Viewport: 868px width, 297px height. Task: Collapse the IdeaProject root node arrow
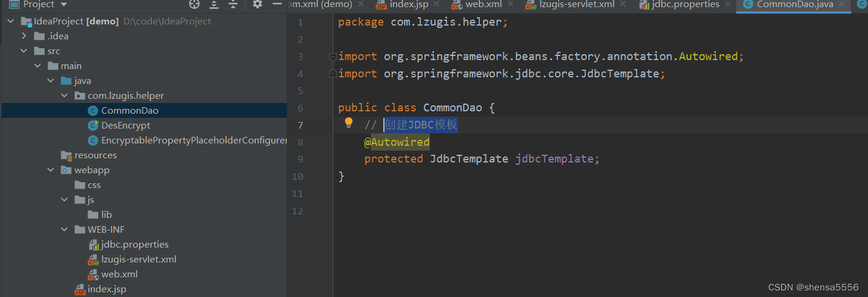(x=11, y=21)
